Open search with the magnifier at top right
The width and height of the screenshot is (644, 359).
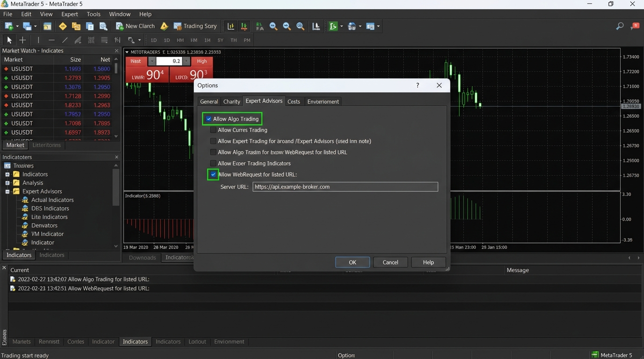coord(620,26)
